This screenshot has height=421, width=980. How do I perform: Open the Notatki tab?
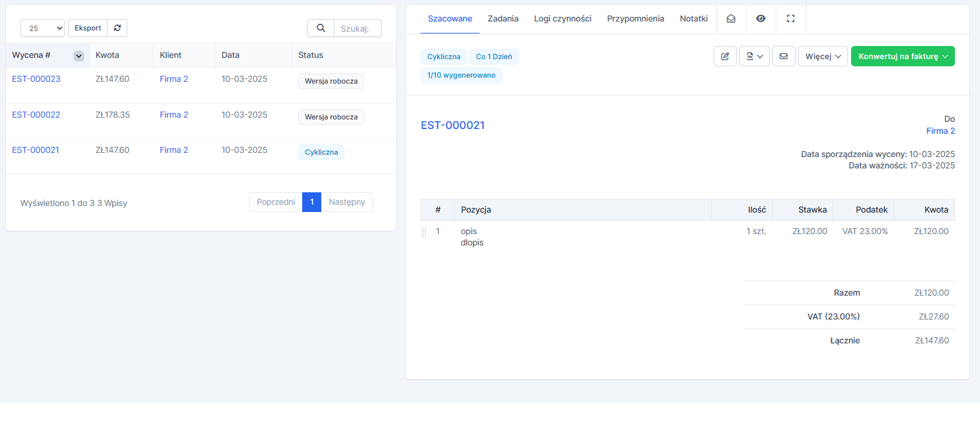point(693,19)
